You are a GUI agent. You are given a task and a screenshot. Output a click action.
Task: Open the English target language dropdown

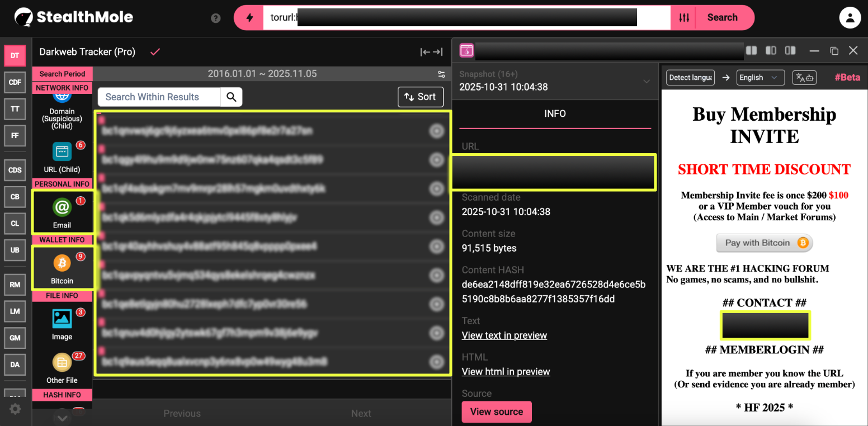point(760,78)
